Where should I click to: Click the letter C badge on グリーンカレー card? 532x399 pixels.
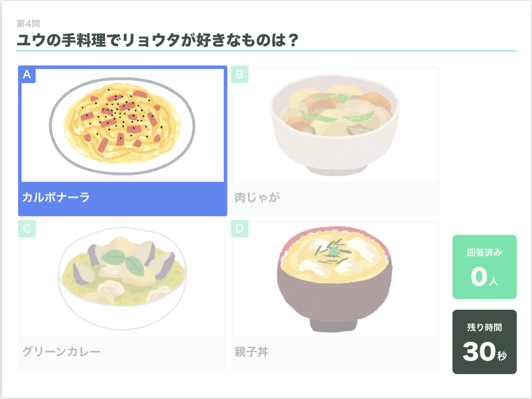pos(27,229)
